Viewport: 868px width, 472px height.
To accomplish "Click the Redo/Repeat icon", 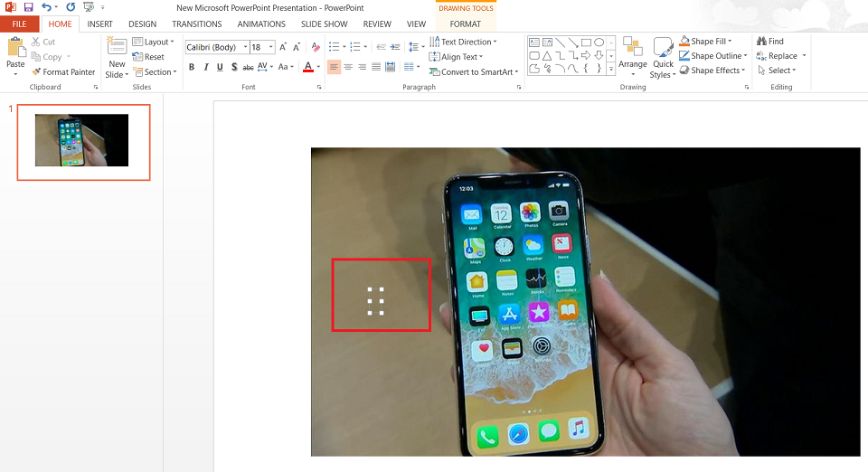I will 71,7.
